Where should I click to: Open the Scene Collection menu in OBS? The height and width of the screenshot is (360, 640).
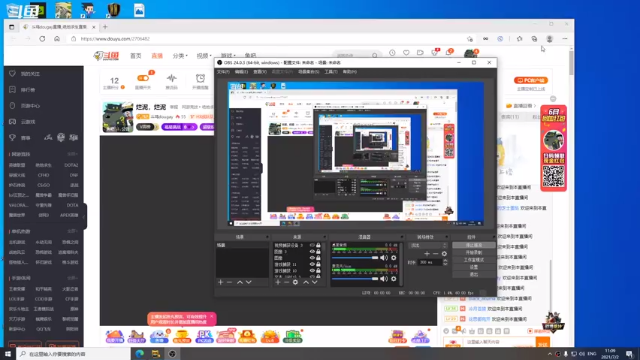(308, 72)
